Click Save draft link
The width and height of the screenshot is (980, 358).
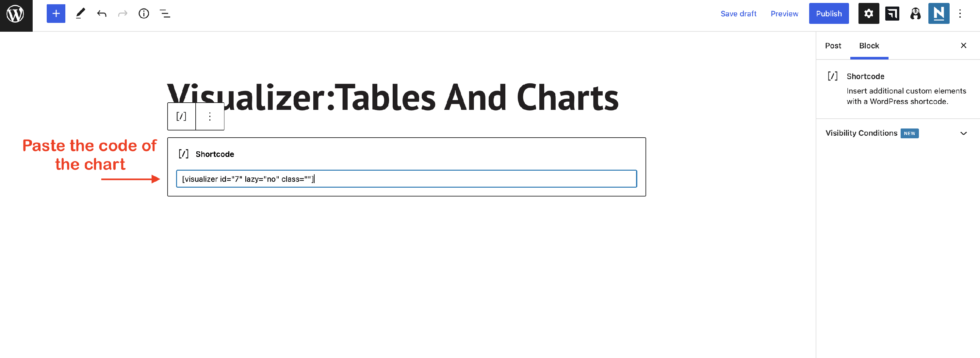coord(738,14)
